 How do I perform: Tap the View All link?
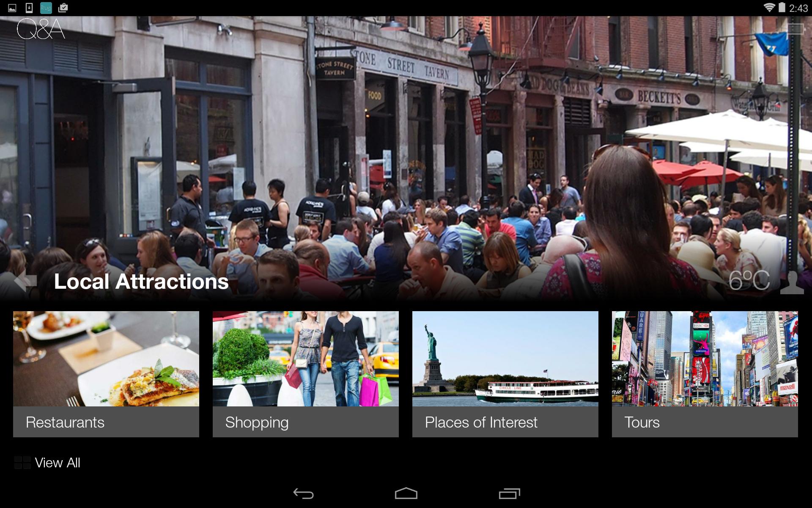coord(58,463)
